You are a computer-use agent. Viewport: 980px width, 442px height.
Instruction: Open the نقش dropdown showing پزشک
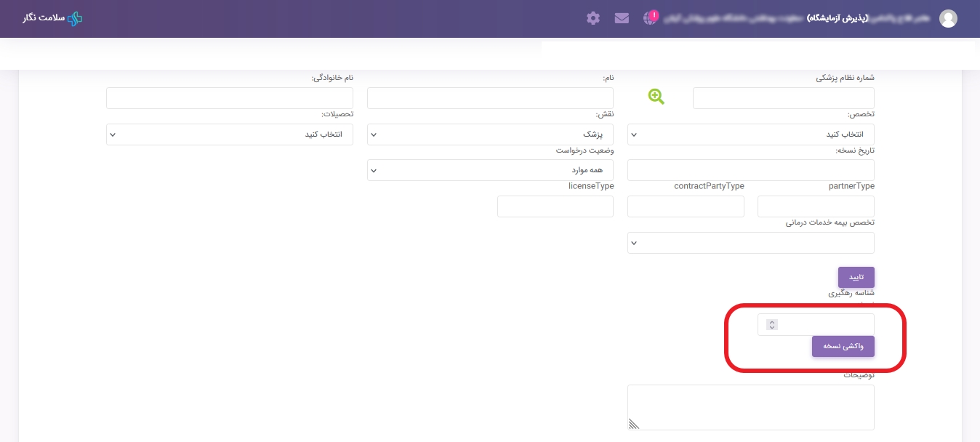490,134
